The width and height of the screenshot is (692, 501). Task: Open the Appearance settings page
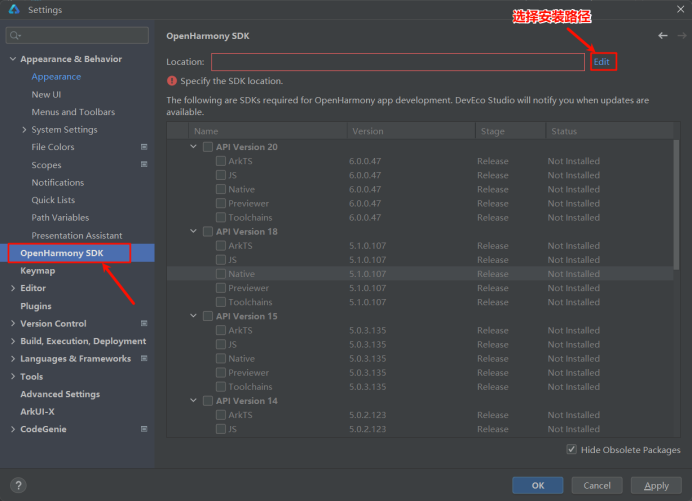(x=56, y=77)
